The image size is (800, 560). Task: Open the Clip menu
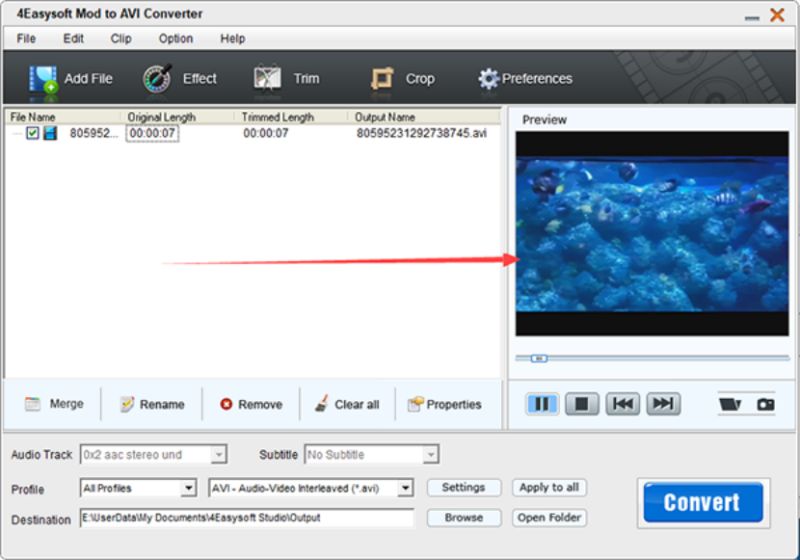pos(121,39)
